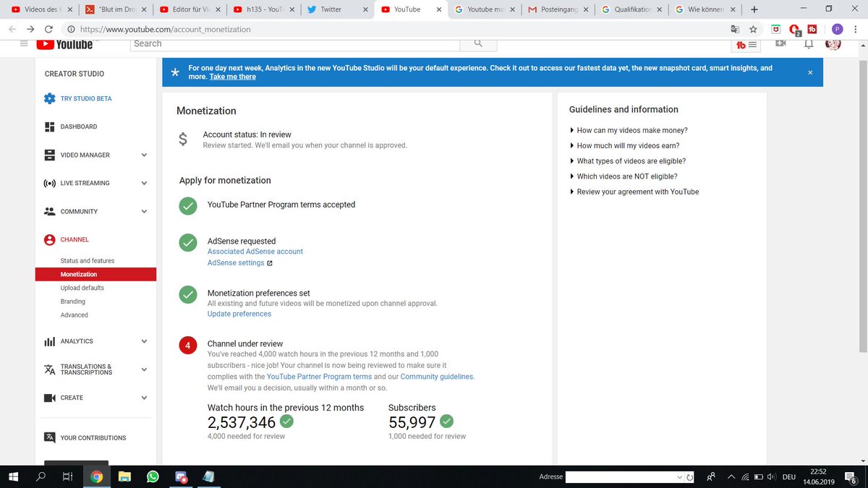
Task: Open the hamburger guide menu
Action: 23,44
